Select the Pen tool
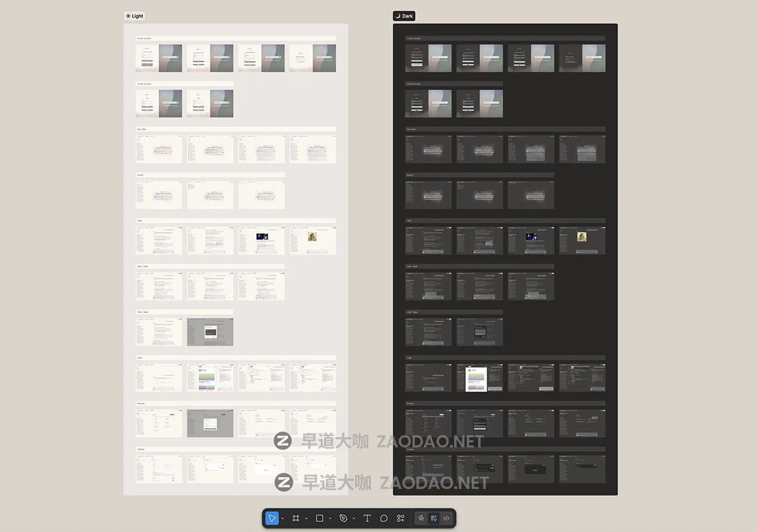 pos(343,518)
